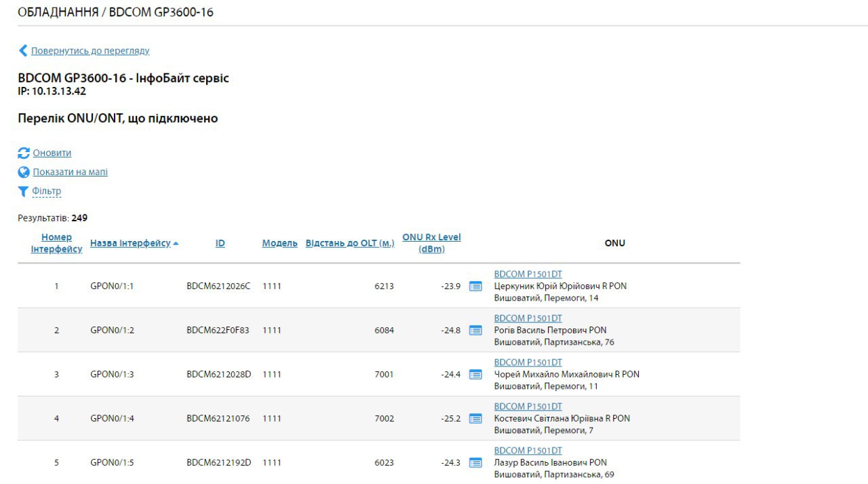
Task: Sort by Назва інтерфейсу column header
Action: [x=130, y=243]
